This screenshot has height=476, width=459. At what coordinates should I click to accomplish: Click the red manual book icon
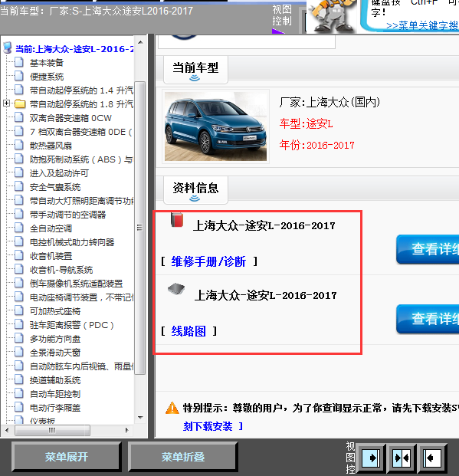point(177,220)
